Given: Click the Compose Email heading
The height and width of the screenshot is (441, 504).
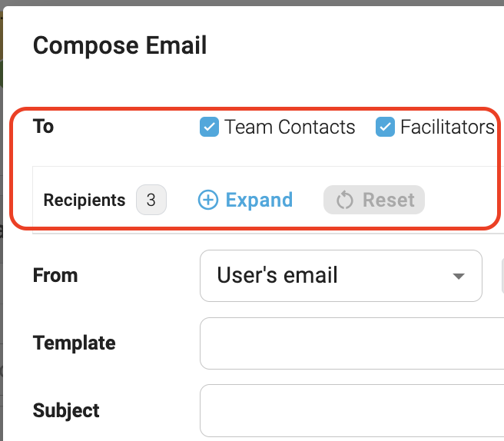Looking at the screenshot, I should click(x=120, y=45).
